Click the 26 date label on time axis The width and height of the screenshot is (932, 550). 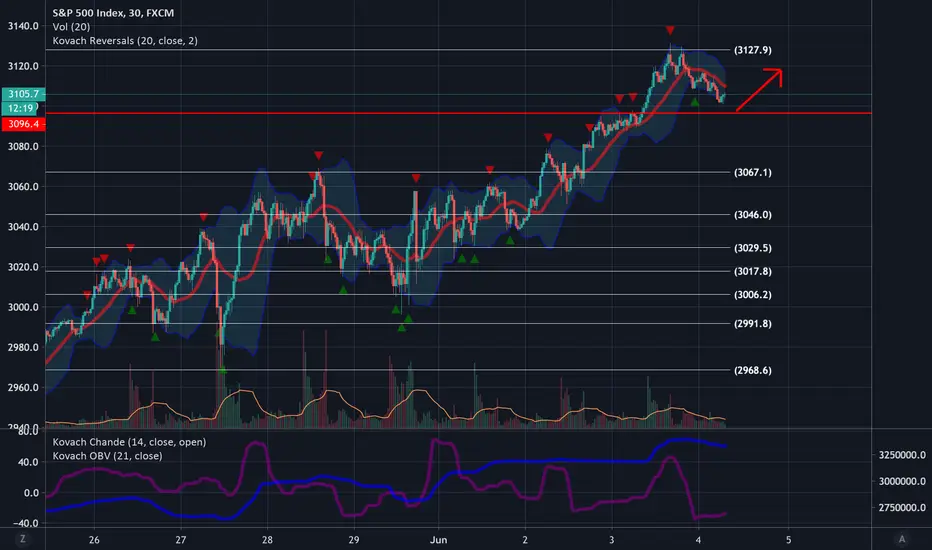(94, 540)
